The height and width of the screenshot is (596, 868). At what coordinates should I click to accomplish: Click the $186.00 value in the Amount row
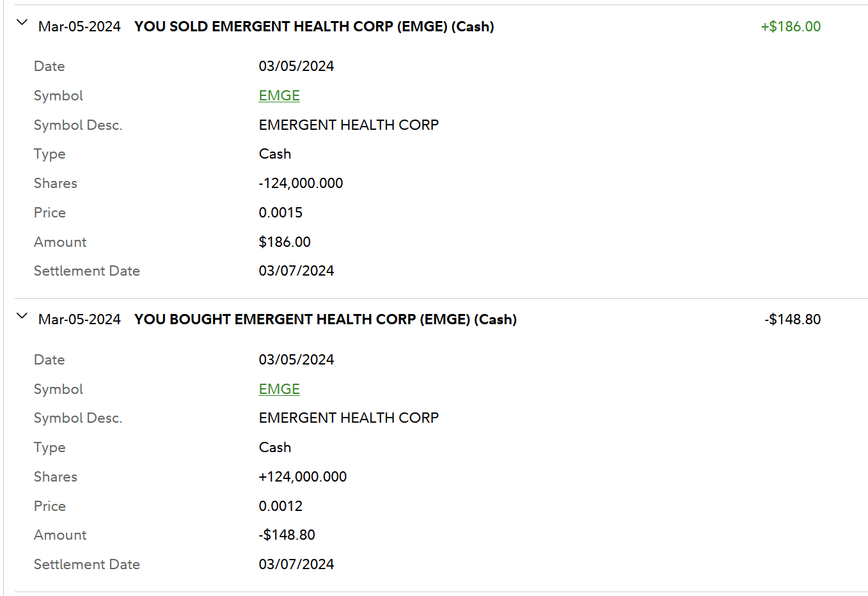[x=285, y=242]
